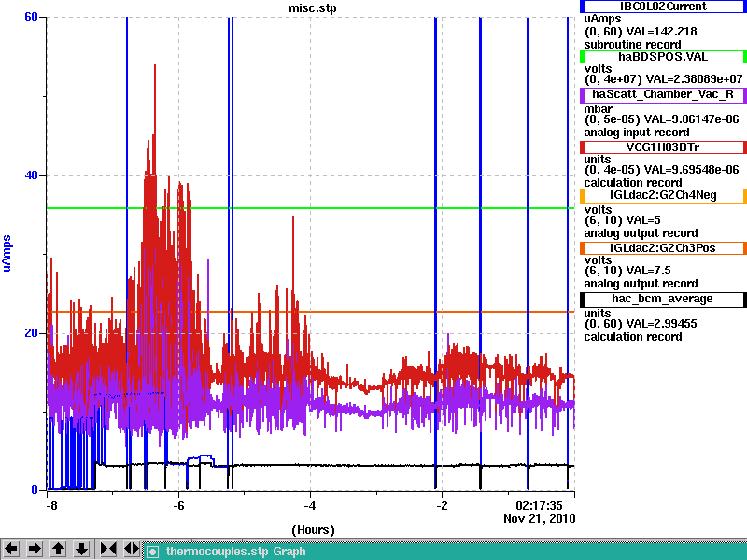
Task: Click the 40 y-axis label
Action: click(31, 175)
